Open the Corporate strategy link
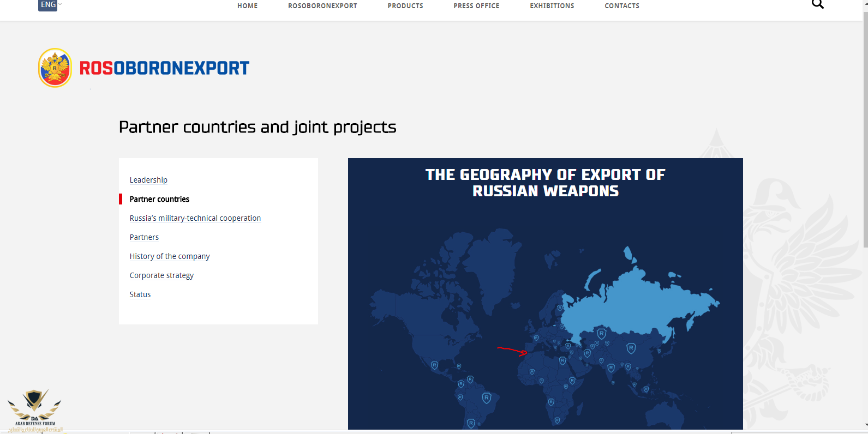The width and height of the screenshot is (868, 434). click(x=161, y=275)
